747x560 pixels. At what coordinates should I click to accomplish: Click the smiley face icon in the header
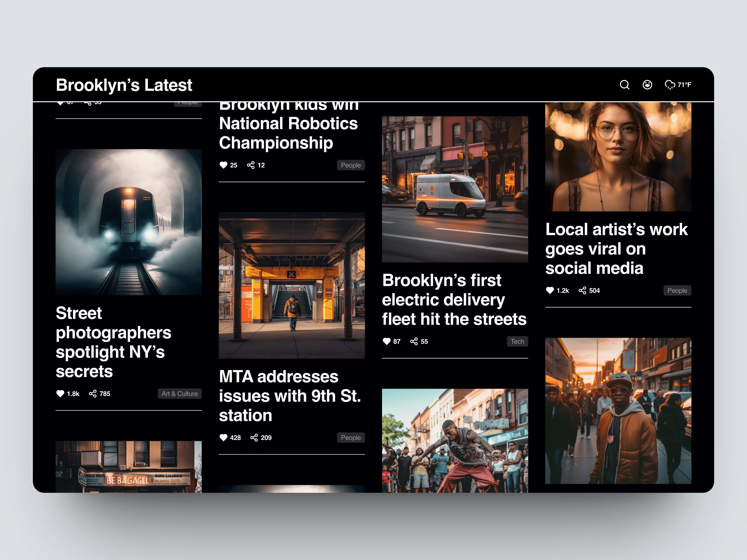(x=647, y=85)
